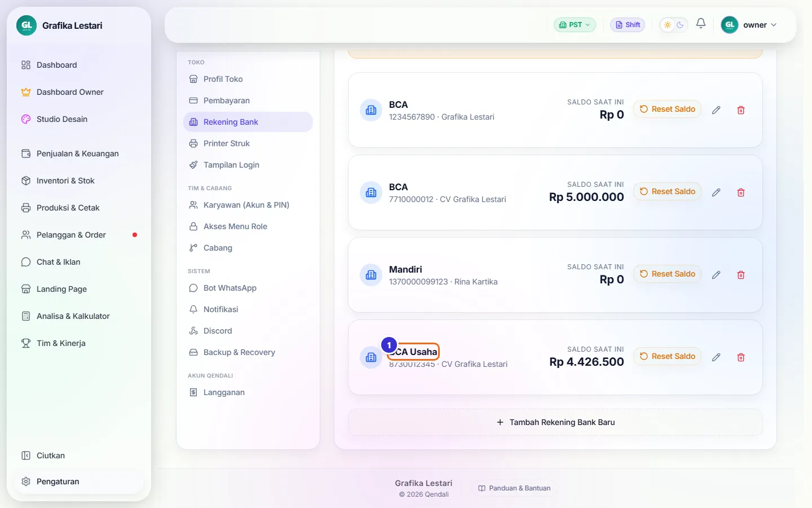Go to Penjualan & Keuangan
The height and width of the screenshot is (508, 812).
pyautogui.click(x=79, y=154)
